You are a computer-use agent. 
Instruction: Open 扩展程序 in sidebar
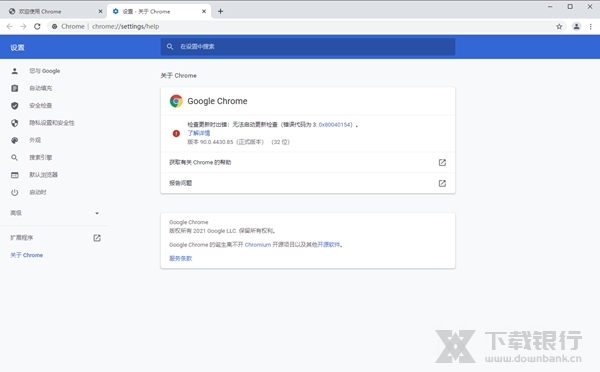click(x=21, y=238)
